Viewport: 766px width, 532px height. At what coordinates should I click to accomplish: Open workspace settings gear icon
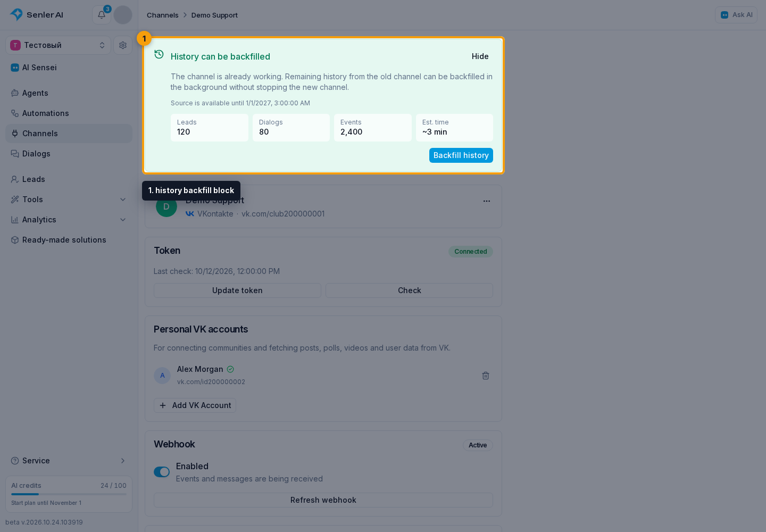click(123, 45)
